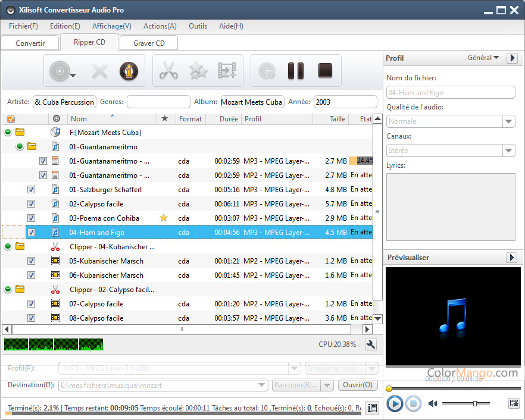Viewport: 525px width, 420px height.
Task: Click the scissors icon of Clipper - 04-Kubanischer
Action: (55, 247)
